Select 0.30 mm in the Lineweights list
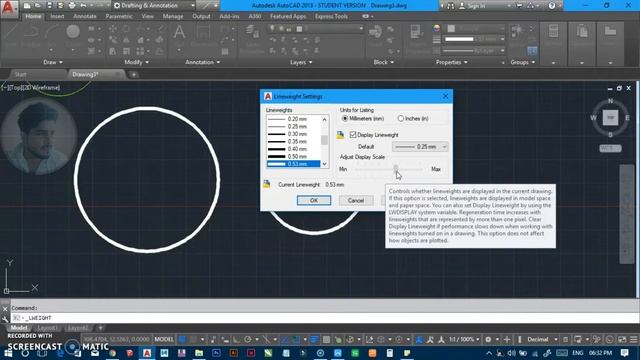640x360 pixels. tap(293, 134)
